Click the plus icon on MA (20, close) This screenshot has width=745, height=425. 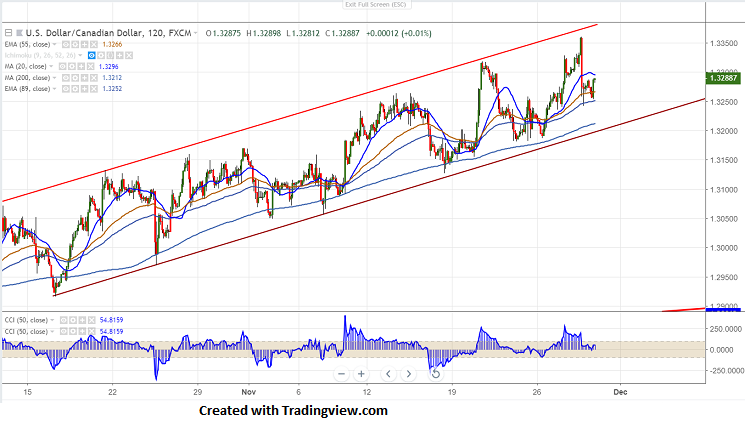(81, 67)
